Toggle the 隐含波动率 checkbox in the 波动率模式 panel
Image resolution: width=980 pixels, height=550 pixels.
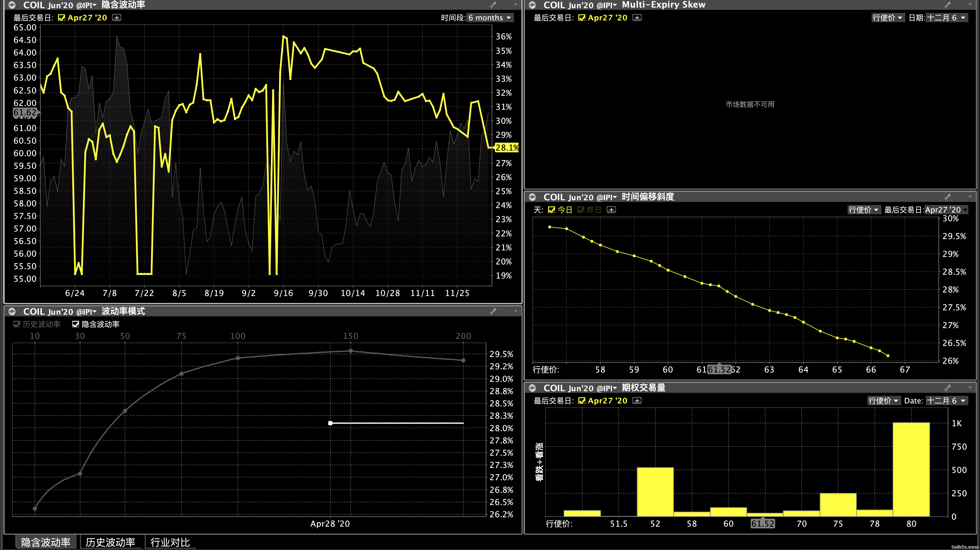pyautogui.click(x=76, y=324)
